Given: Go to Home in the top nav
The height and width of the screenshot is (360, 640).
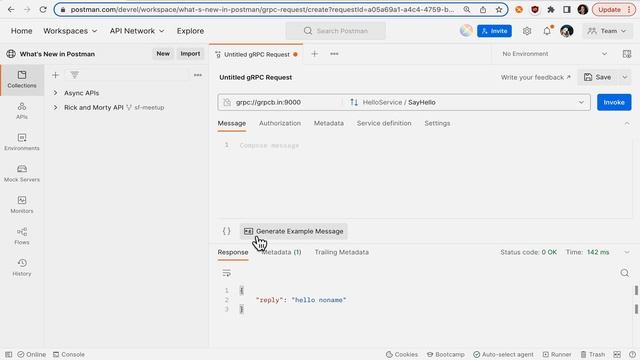Looking at the screenshot, I should [x=21, y=31].
